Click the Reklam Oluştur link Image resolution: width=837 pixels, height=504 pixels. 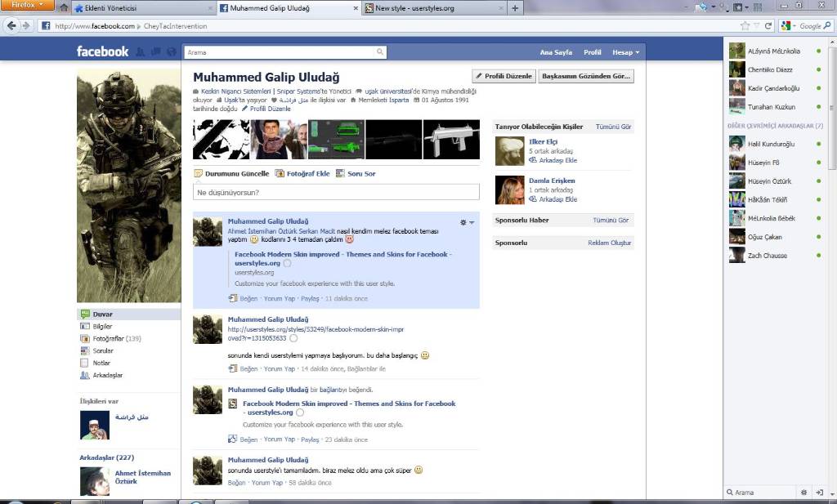(609, 243)
